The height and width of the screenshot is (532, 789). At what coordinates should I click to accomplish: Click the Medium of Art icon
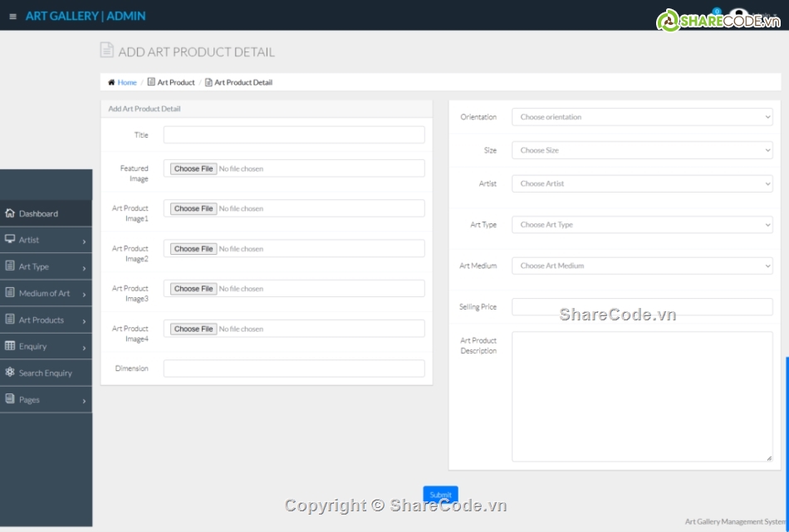pos(10,293)
